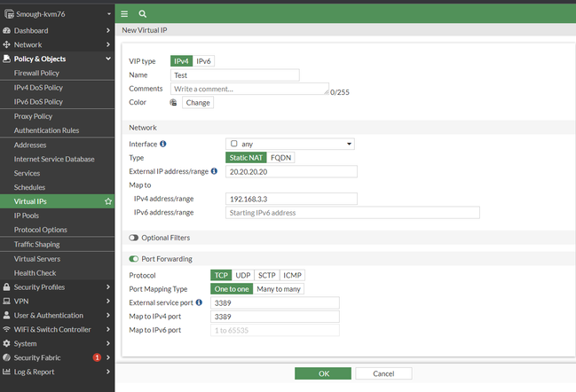The image size is (576, 392).
Task: Open the search magnifier in the green header
Action: click(x=143, y=14)
